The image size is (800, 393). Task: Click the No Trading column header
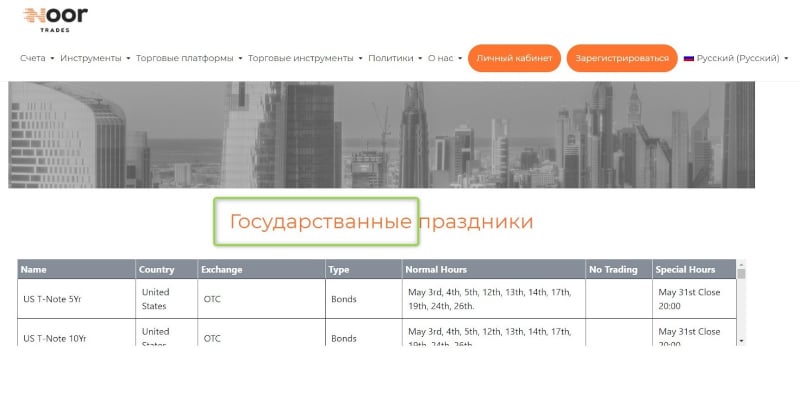619,269
